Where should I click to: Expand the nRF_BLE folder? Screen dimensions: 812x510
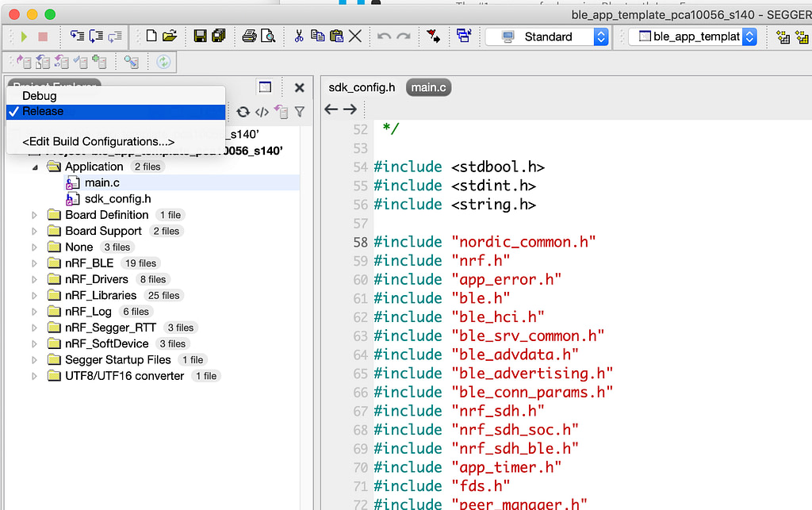tap(34, 263)
